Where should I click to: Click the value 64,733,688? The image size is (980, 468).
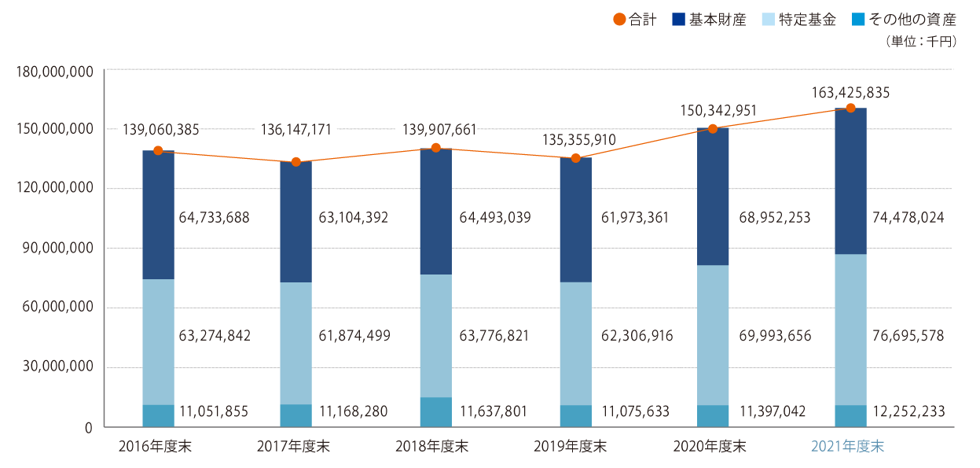click(215, 218)
